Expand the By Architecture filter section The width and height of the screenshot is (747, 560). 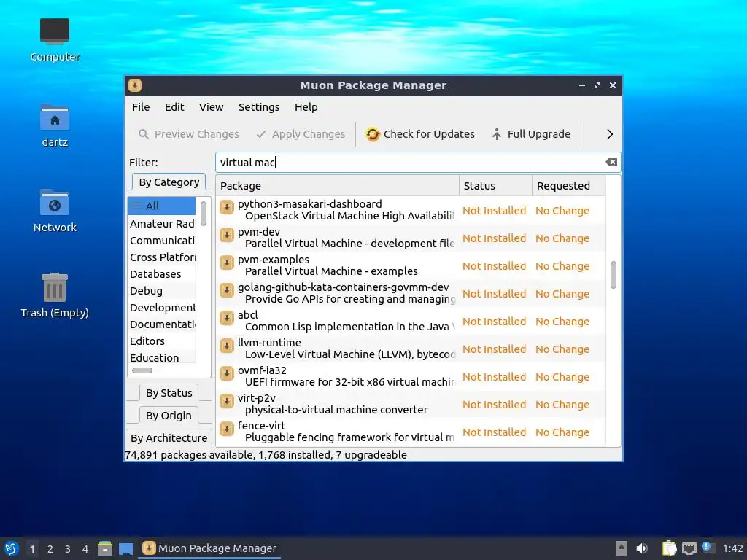(x=169, y=438)
